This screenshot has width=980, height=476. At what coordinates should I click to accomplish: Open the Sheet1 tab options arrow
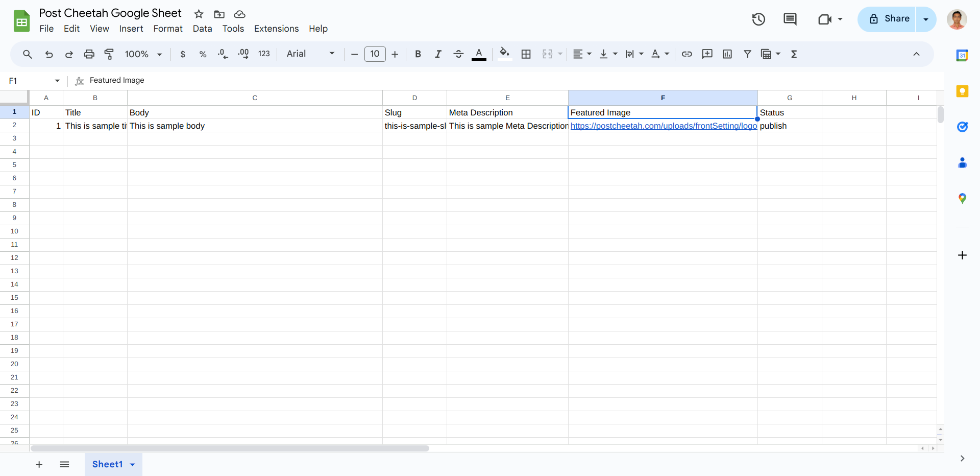click(133, 465)
